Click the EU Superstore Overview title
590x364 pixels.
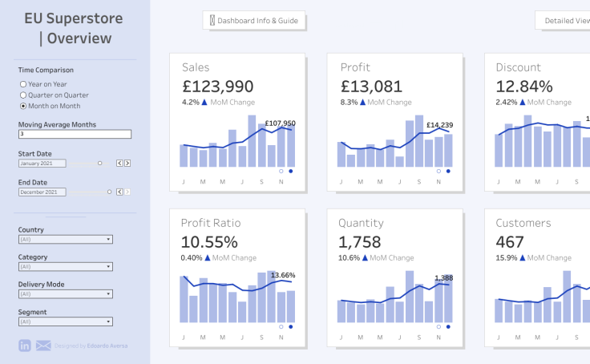[74, 28]
